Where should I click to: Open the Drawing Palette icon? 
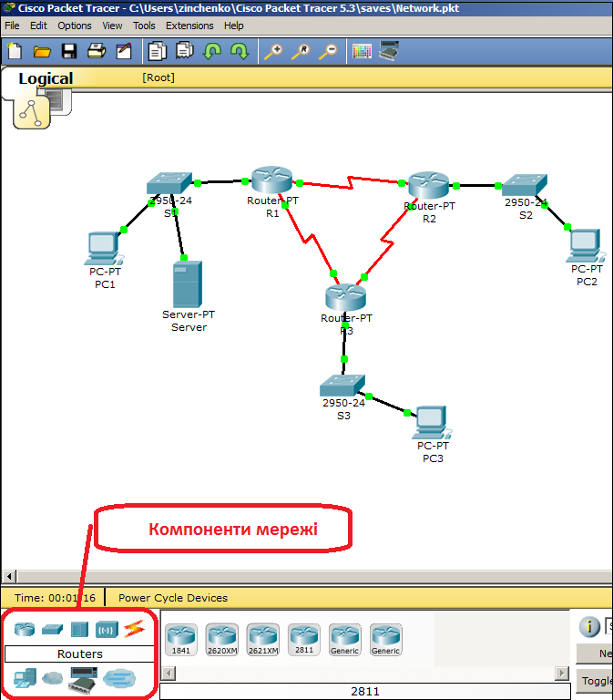[x=362, y=51]
